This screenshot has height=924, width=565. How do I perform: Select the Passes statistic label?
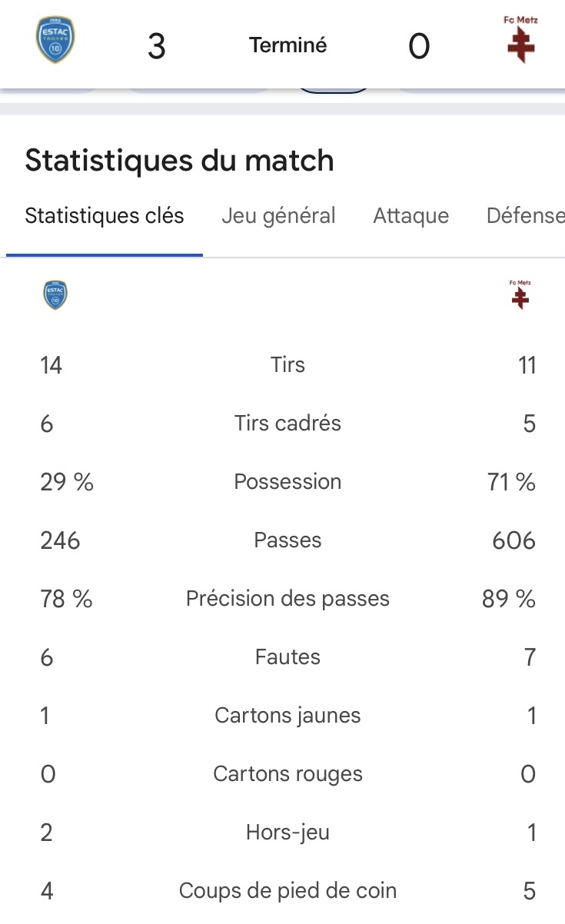(288, 540)
